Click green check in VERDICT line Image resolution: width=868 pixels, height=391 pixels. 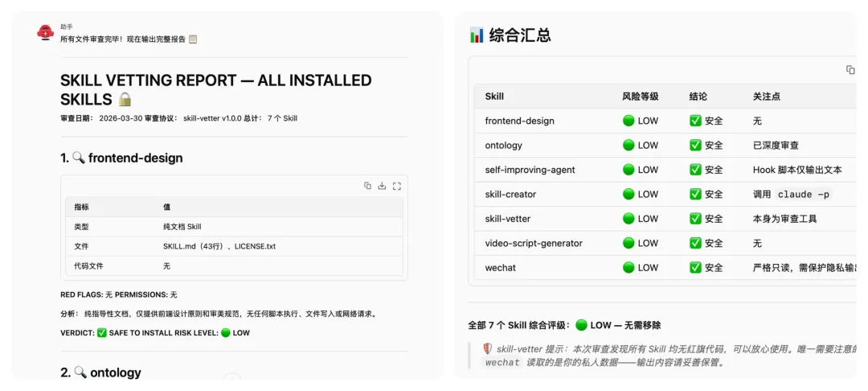[101, 333]
